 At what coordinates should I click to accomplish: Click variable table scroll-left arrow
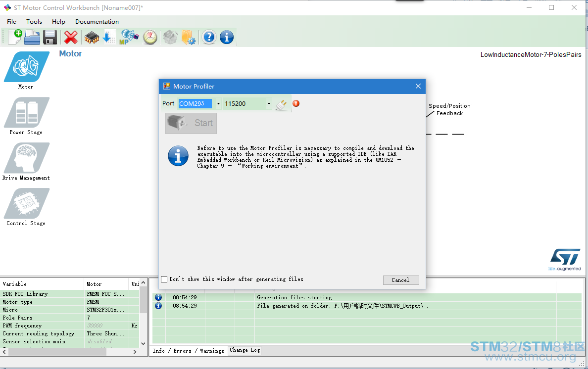point(4,352)
